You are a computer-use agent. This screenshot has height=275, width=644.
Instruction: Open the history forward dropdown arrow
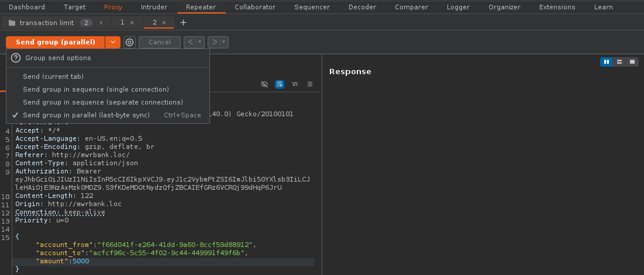coord(224,42)
